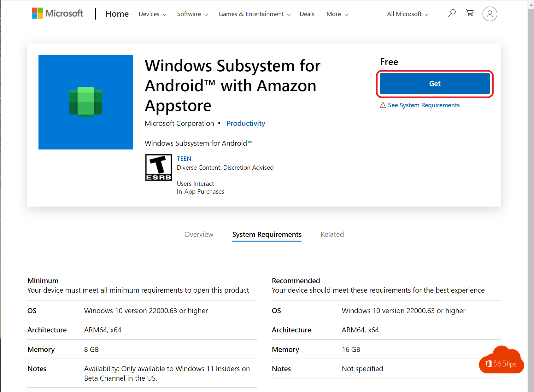
Task: Click the Windows Subsystem for Android app tile
Action: click(x=86, y=102)
